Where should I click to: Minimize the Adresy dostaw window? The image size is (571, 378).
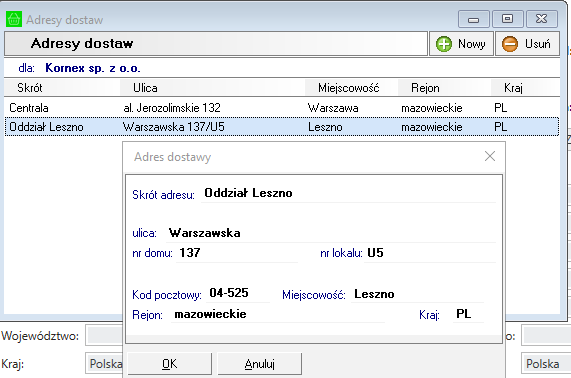point(473,19)
